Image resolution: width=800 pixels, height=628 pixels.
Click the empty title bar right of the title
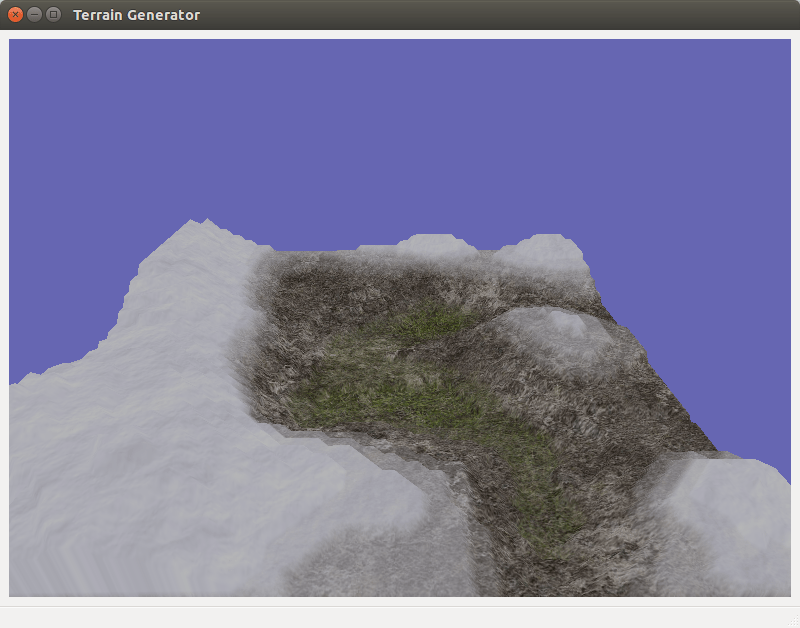coord(500,15)
